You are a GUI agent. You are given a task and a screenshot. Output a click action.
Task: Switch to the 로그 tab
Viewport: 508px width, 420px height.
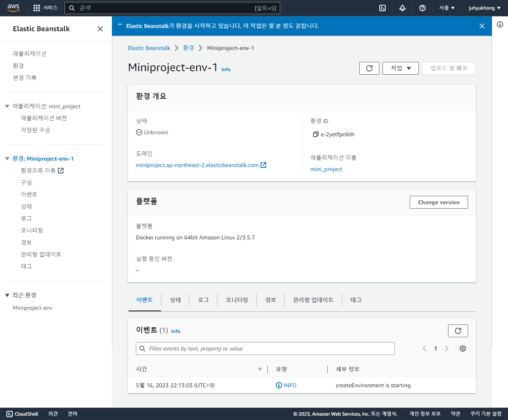pos(203,300)
